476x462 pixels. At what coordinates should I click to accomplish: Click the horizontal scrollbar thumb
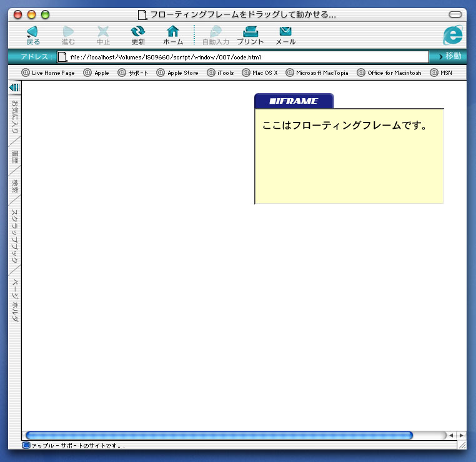(219, 435)
